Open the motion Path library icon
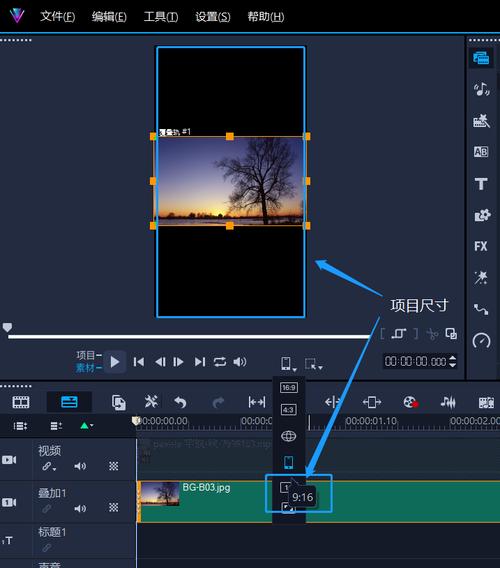The height and width of the screenshot is (568, 500). coord(481,309)
